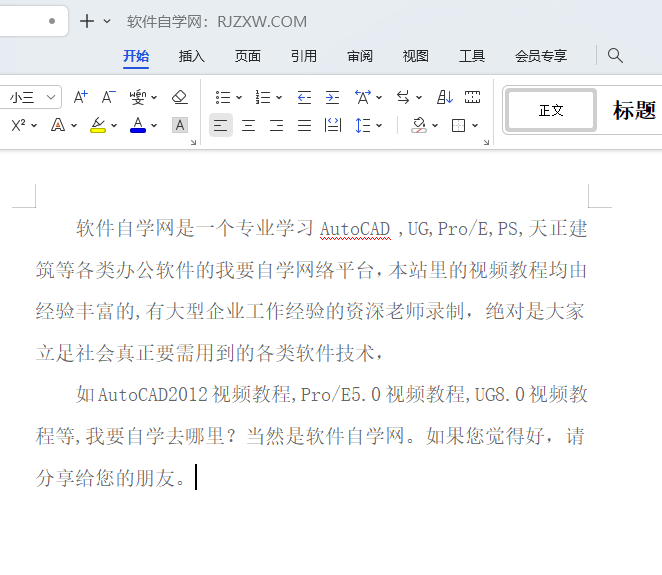Screen dimensions: 662x575
Task: Expand the Chinese layout dropdown arrow
Action: [x=379, y=98]
